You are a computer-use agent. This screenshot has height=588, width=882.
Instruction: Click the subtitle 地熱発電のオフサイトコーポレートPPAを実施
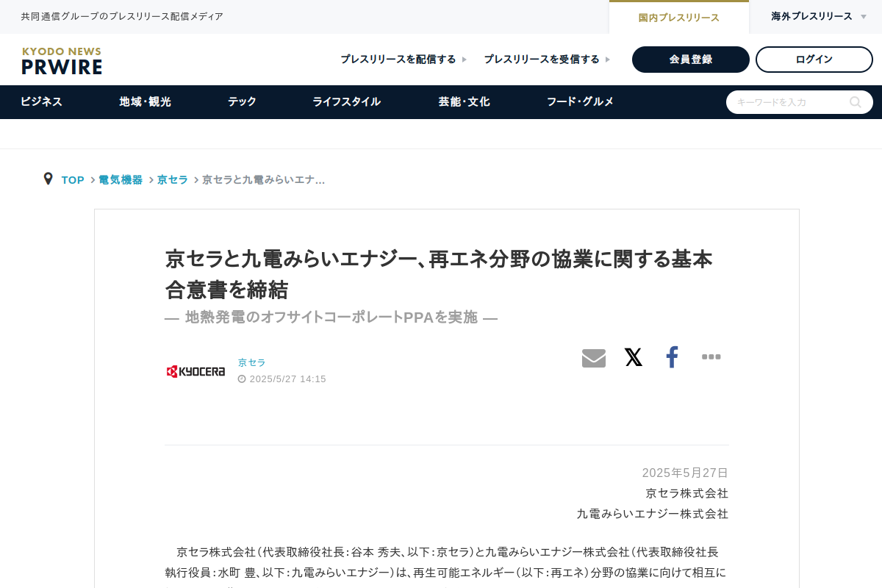331,318
